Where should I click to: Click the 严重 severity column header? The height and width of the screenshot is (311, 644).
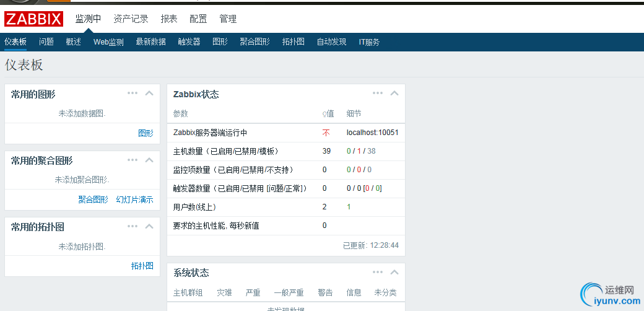253,293
